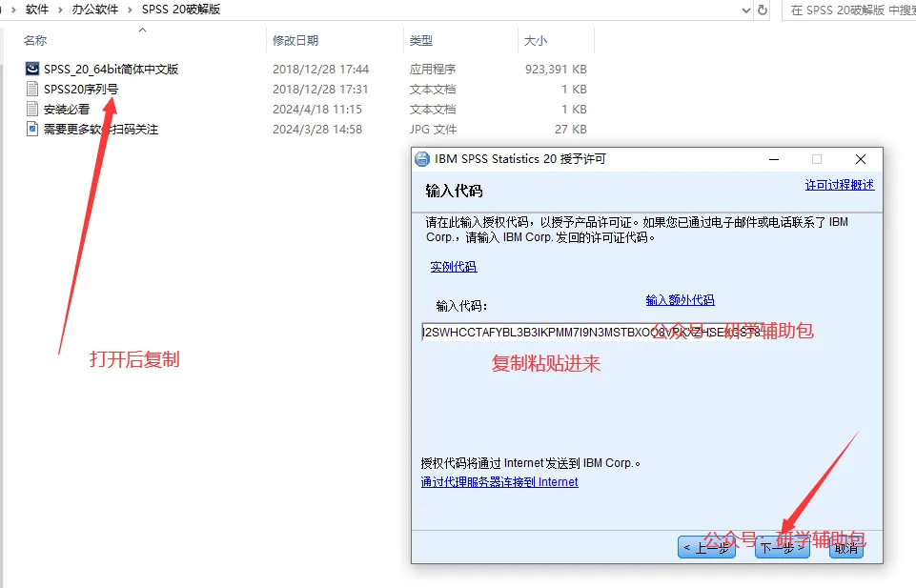Click the 应用程序 type cell

click(433, 69)
